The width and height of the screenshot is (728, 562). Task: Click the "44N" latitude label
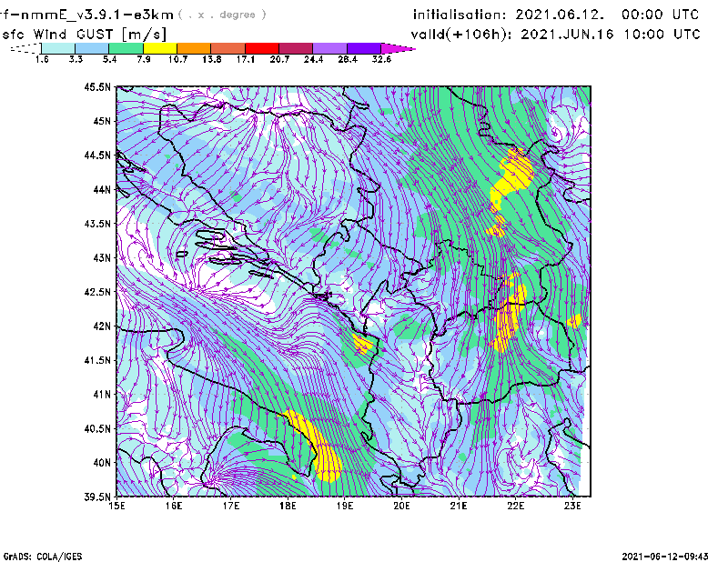tap(102, 189)
